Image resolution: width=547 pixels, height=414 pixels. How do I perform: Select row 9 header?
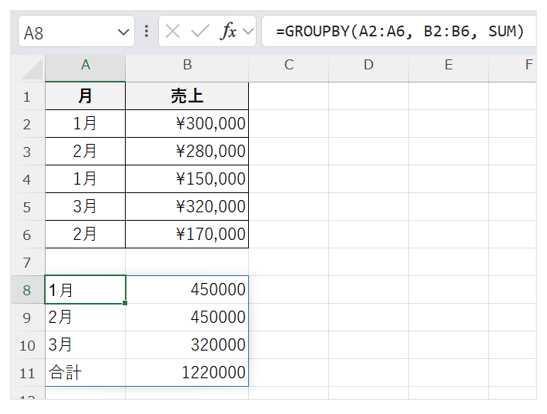coord(28,317)
